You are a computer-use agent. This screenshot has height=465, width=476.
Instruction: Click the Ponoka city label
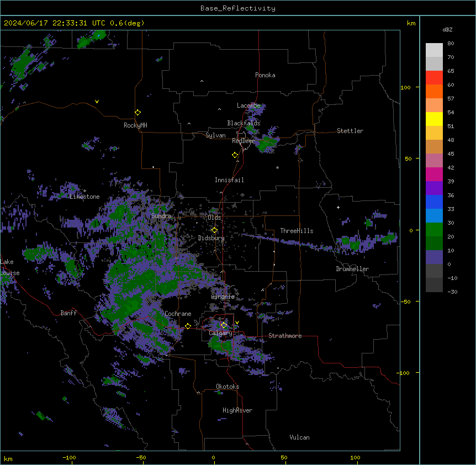(x=265, y=75)
